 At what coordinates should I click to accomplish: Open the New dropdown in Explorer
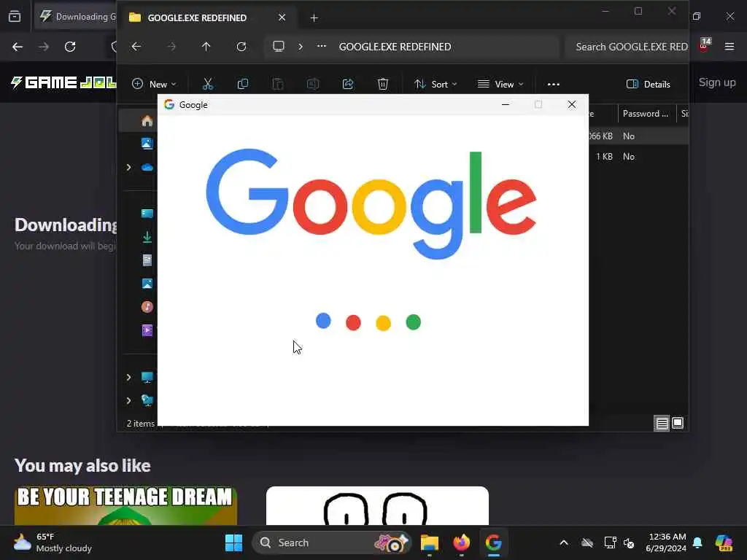(154, 85)
